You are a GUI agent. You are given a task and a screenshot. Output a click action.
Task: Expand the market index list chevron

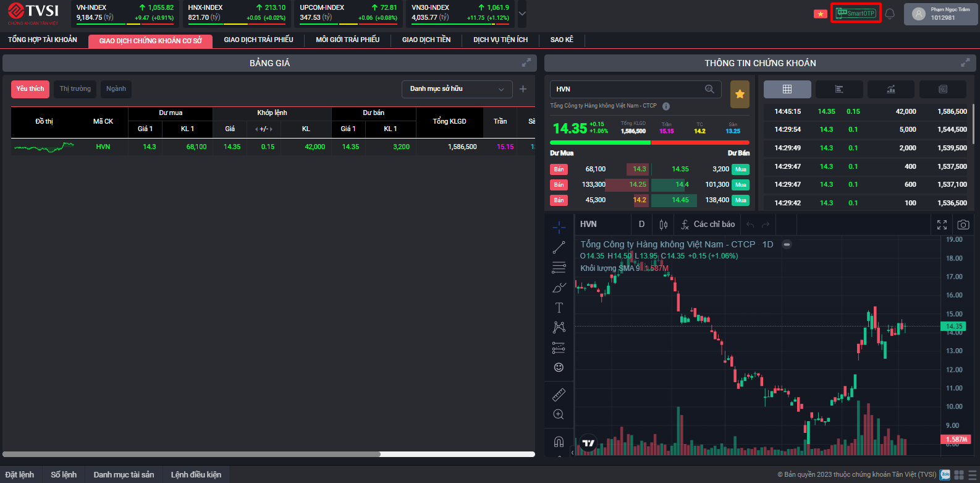[522, 14]
